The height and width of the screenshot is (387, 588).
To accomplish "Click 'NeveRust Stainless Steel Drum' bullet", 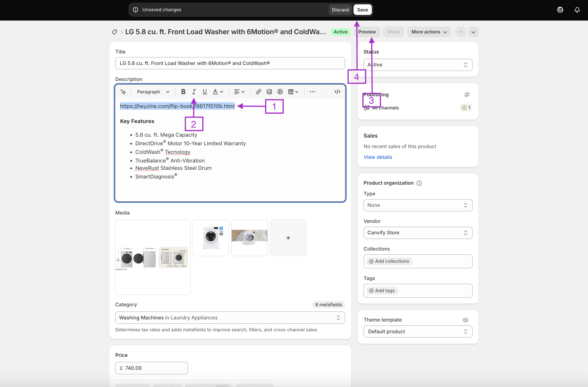I will click(173, 168).
